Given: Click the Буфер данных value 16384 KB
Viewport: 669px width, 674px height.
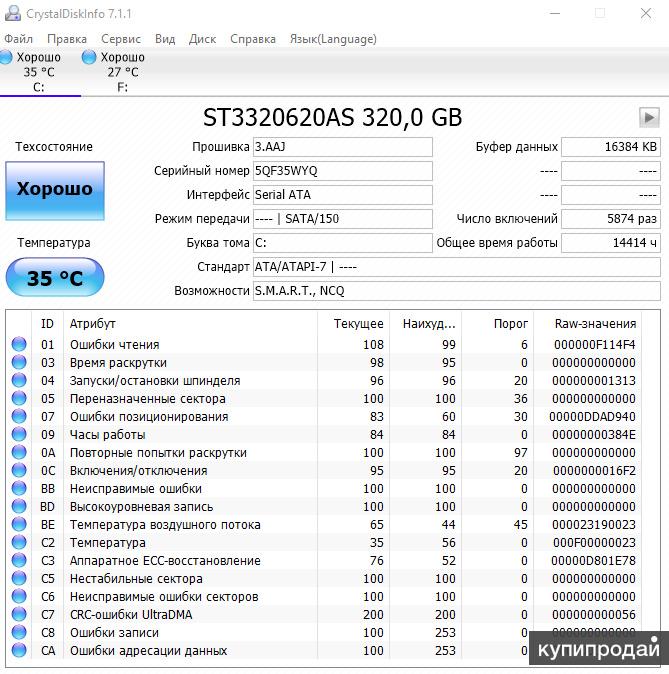Looking at the screenshot, I should [611, 147].
